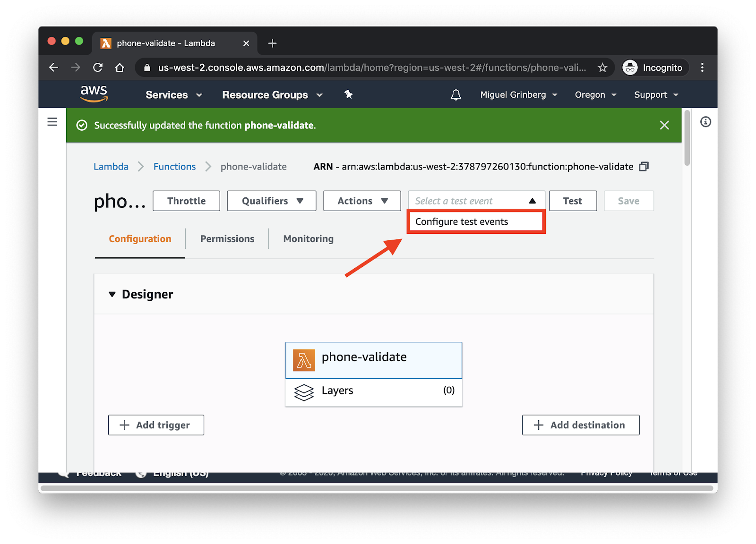Open the Services dropdown
This screenshot has height=544, width=756.
[x=174, y=95]
